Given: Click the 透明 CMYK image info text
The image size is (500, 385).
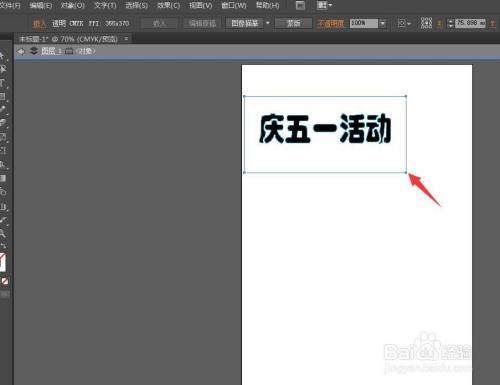Looking at the screenshot, I should pos(67,23).
